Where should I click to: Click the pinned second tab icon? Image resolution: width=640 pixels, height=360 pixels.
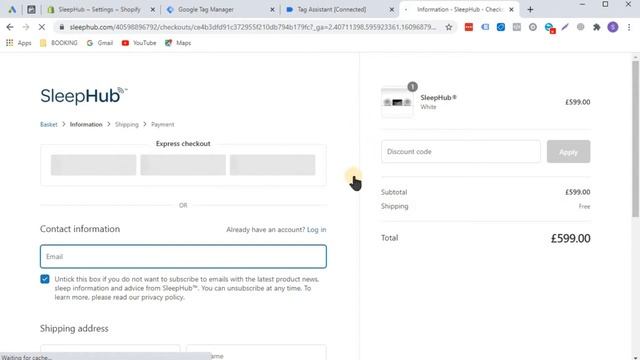[31, 9]
